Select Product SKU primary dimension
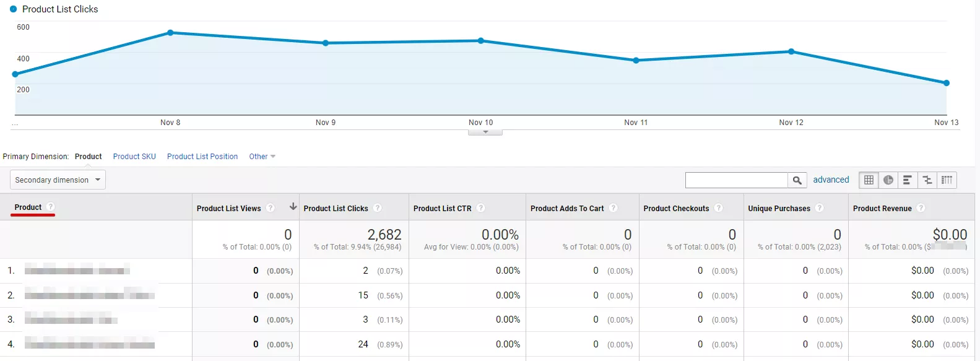The height and width of the screenshot is (361, 980). click(134, 157)
